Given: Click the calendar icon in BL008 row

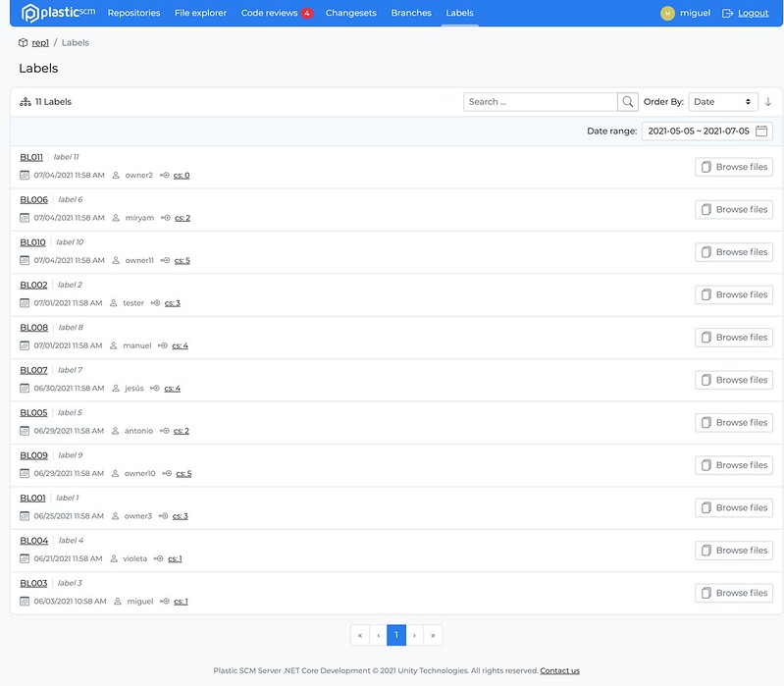Looking at the screenshot, I should tap(25, 345).
